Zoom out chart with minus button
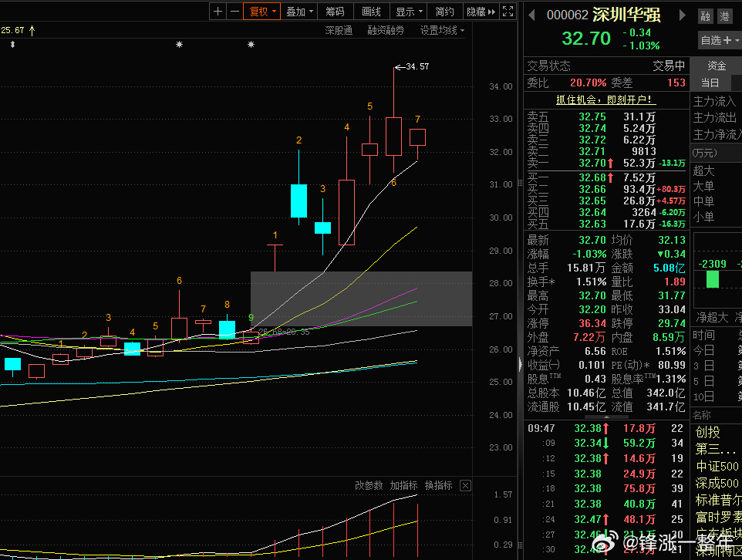Image resolution: width=742 pixels, height=560 pixels. coord(234,12)
